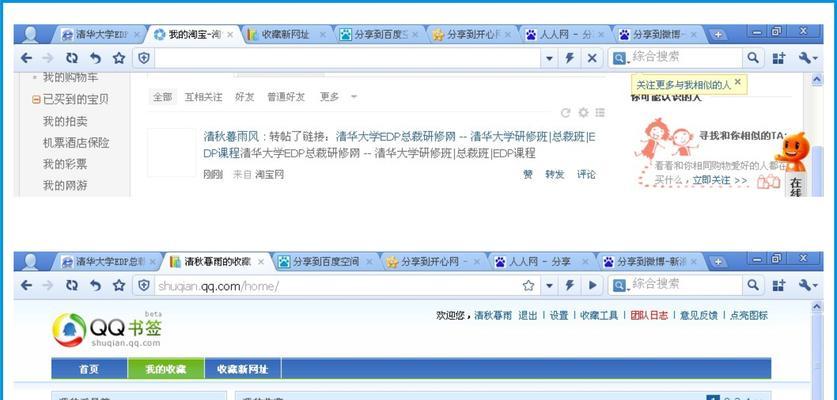837x400 pixels.
Task: Select 收藏新网址 in QQ书签 navigation
Action: [243, 369]
